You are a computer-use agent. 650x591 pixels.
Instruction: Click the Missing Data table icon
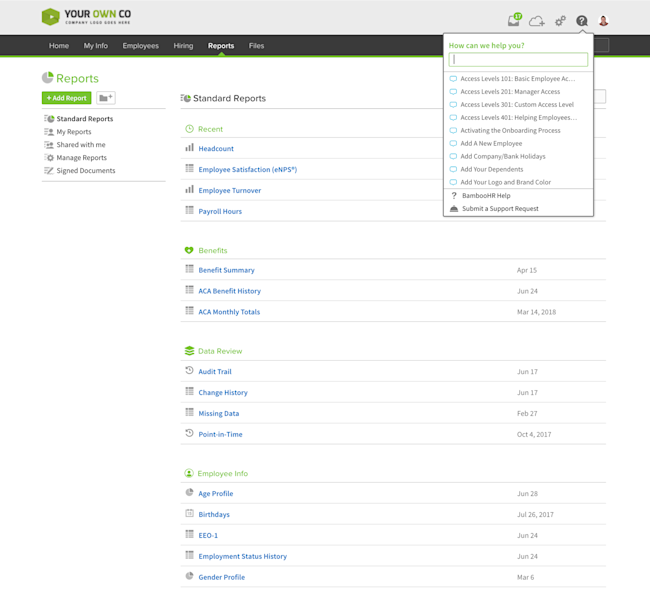189,412
